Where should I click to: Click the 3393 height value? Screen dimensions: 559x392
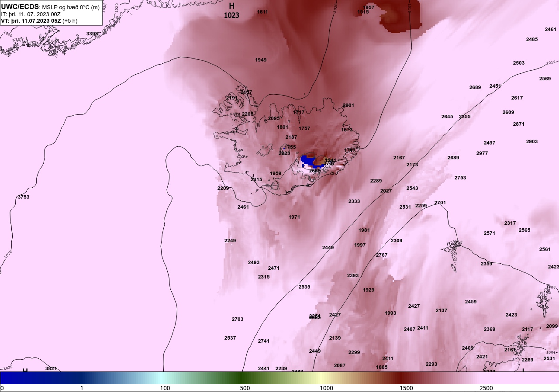92,34
